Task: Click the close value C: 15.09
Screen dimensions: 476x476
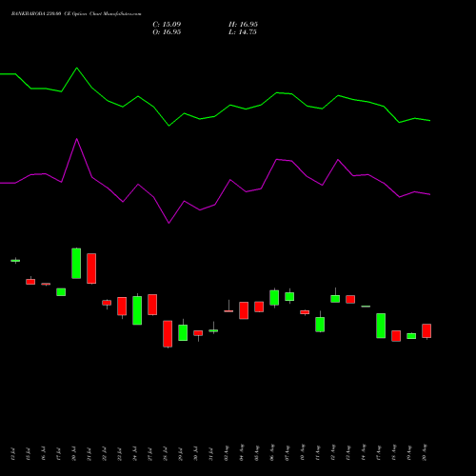Action: pyautogui.click(x=167, y=25)
